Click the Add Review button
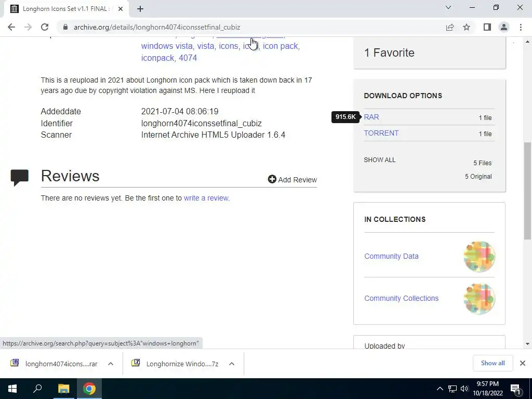Screen dimensions: 532x399 tap(292, 179)
